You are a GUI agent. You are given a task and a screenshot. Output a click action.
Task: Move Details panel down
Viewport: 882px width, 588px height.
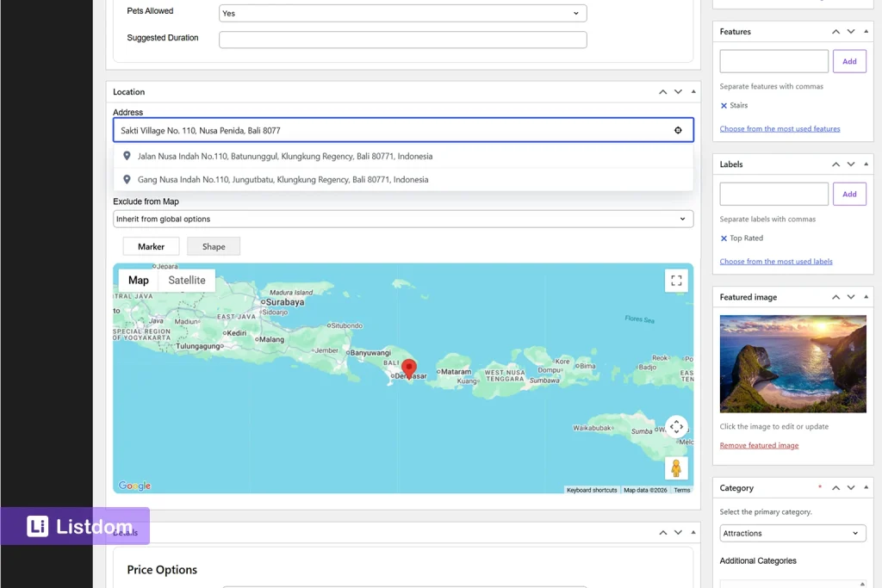pyautogui.click(x=679, y=532)
